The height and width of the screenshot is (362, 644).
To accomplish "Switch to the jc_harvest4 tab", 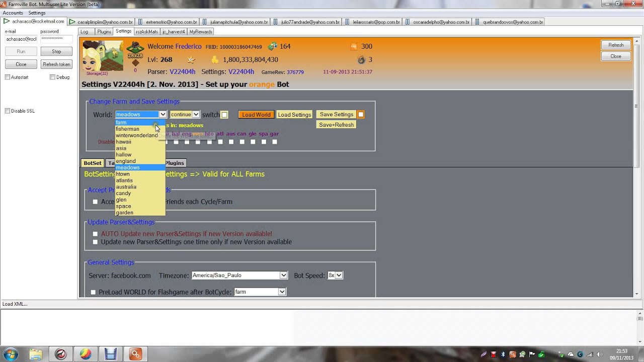I will click(174, 32).
